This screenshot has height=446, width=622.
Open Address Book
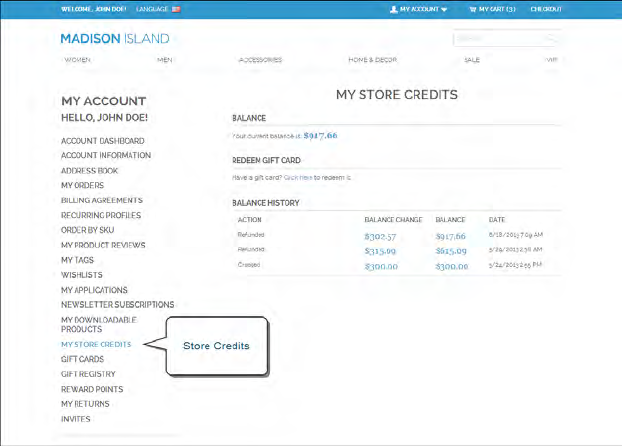pyautogui.click(x=90, y=171)
